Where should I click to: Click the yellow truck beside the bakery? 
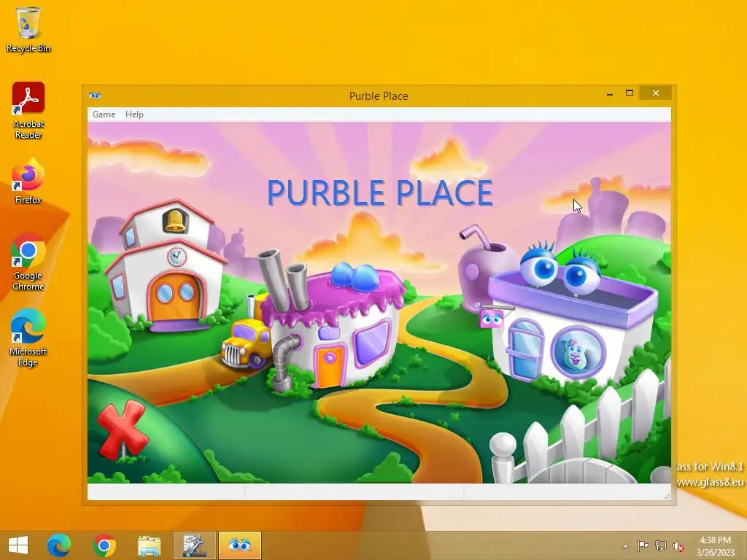(247, 343)
